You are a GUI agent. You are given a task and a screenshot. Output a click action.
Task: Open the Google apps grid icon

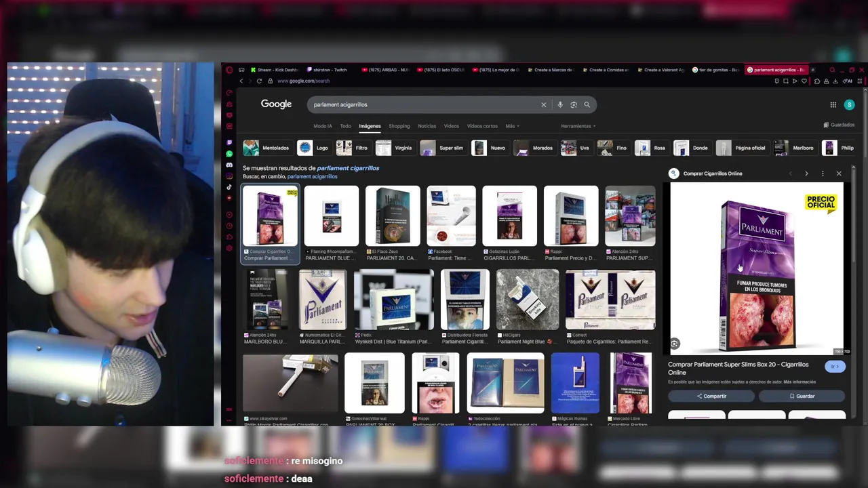pyautogui.click(x=833, y=104)
